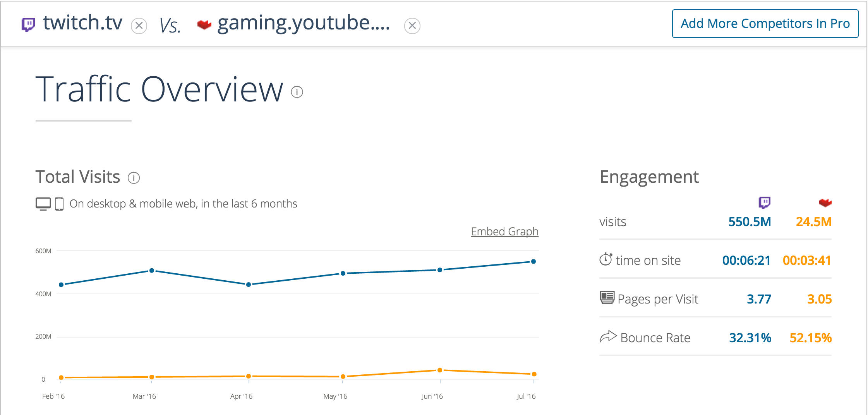Select the Jun '16 YouTube Gaming orange data point
868x415 pixels.
(x=440, y=370)
